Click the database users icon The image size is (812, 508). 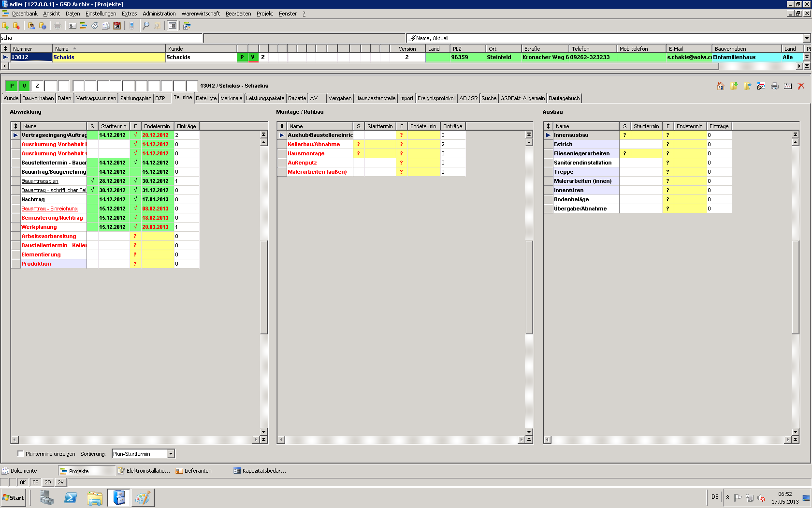click(x=31, y=26)
